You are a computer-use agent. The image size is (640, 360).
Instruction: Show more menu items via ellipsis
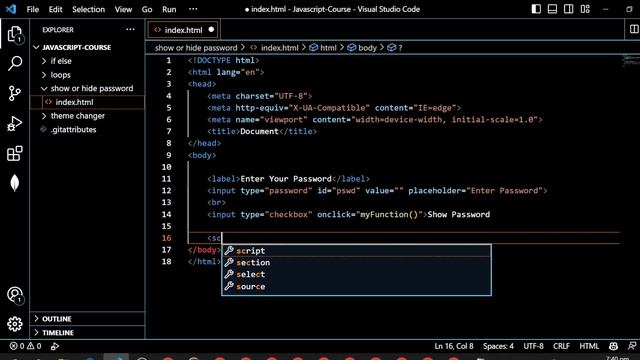[x=193, y=9]
